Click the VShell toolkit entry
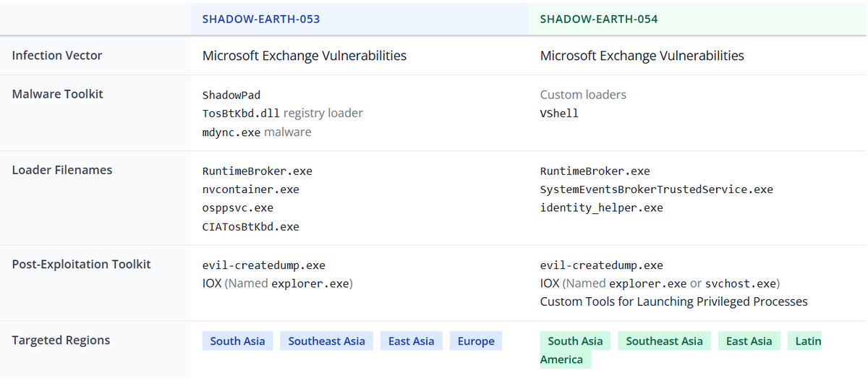This screenshot has height=381, width=868. (559, 114)
